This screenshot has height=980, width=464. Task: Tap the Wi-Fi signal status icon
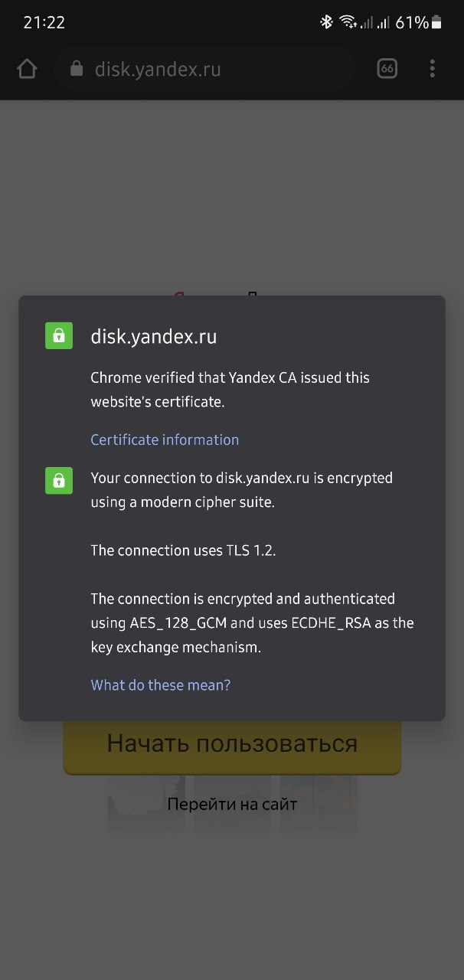point(349,22)
